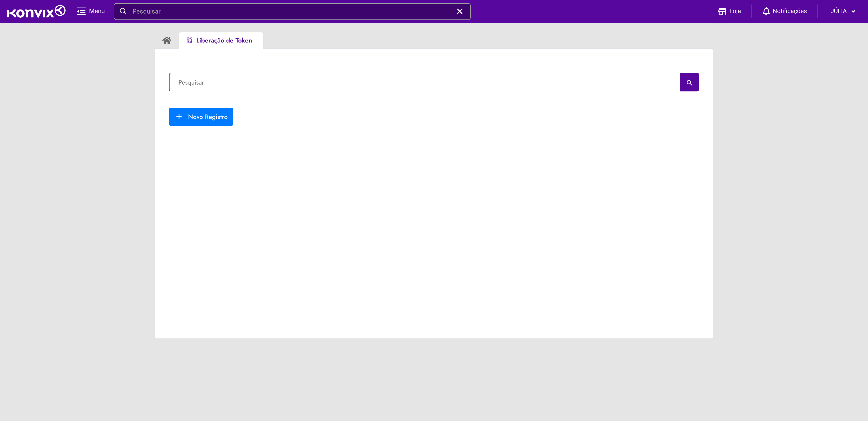Click the Notificações label
The height and width of the screenshot is (421, 868).
coord(790,11)
